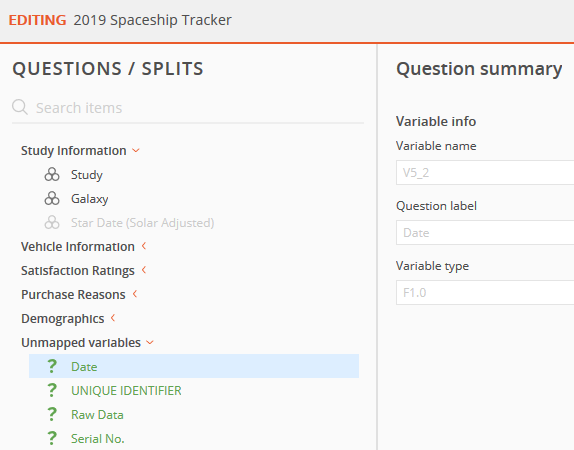Click the UNIQUE IDENTIFIER question mark icon
Screen dimensions: 574x450
(x=52, y=390)
